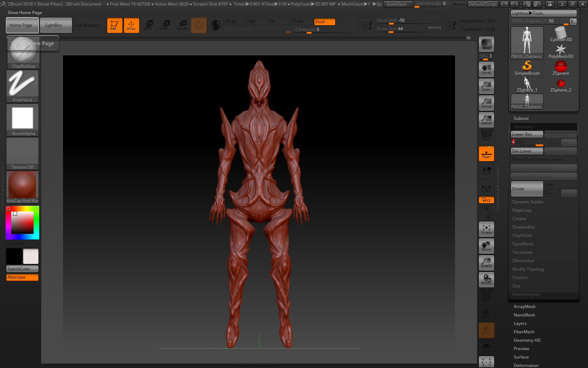Click the Divide button
The width and height of the screenshot is (588, 368).
click(527, 189)
